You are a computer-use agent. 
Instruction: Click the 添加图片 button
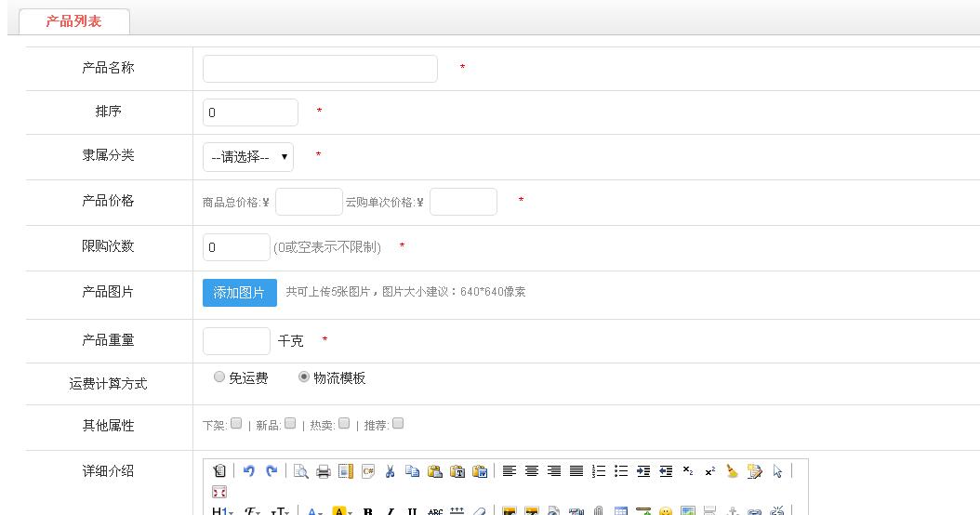(240, 293)
